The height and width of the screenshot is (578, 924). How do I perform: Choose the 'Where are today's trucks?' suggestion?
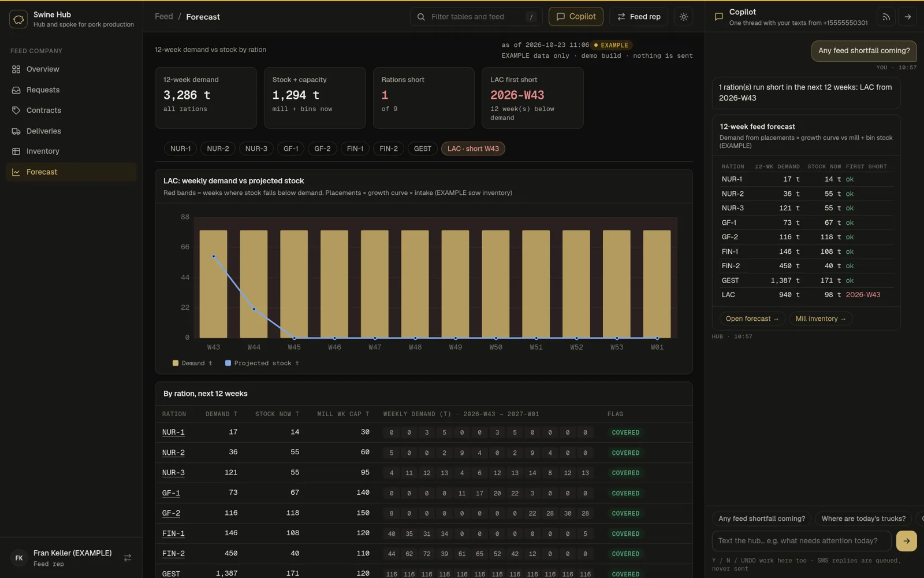point(863,519)
